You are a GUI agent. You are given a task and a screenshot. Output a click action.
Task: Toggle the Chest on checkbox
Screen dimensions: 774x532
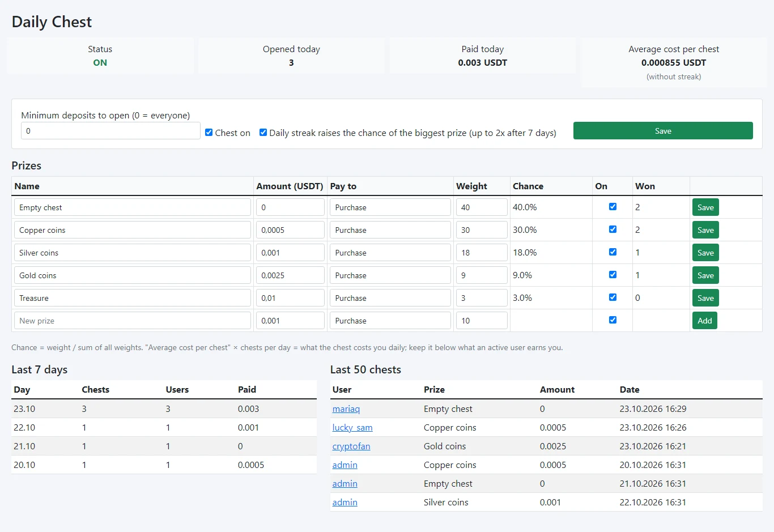click(x=209, y=133)
